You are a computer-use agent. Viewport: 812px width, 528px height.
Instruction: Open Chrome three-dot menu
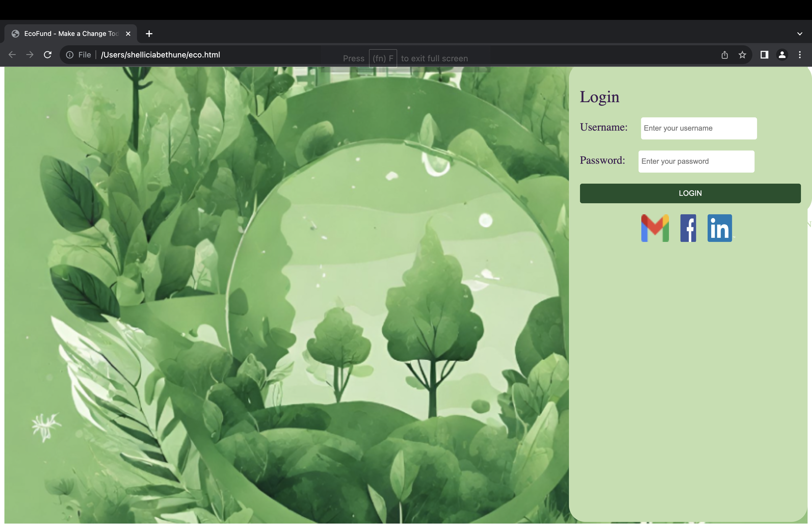[x=799, y=55]
